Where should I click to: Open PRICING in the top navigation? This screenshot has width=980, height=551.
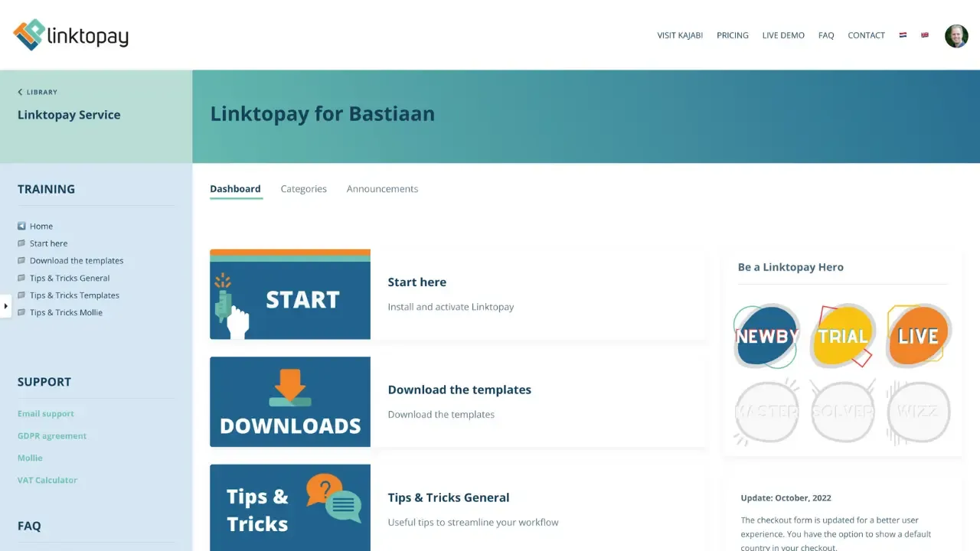point(733,35)
